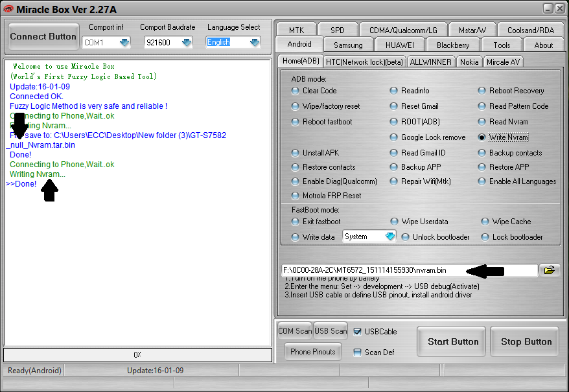Click the 0% progress bar
569x392 pixels.
point(137,355)
